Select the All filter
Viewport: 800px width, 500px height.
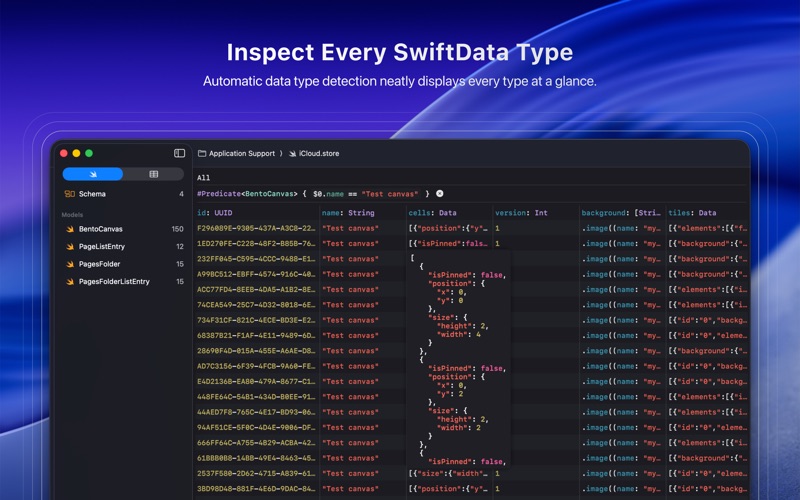pos(204,178)
